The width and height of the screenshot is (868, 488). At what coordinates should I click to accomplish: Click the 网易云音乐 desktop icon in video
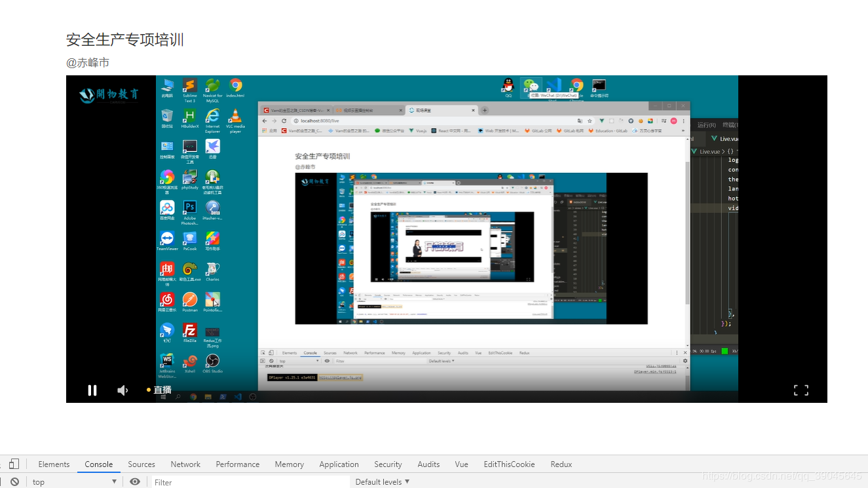click(167, 302)
